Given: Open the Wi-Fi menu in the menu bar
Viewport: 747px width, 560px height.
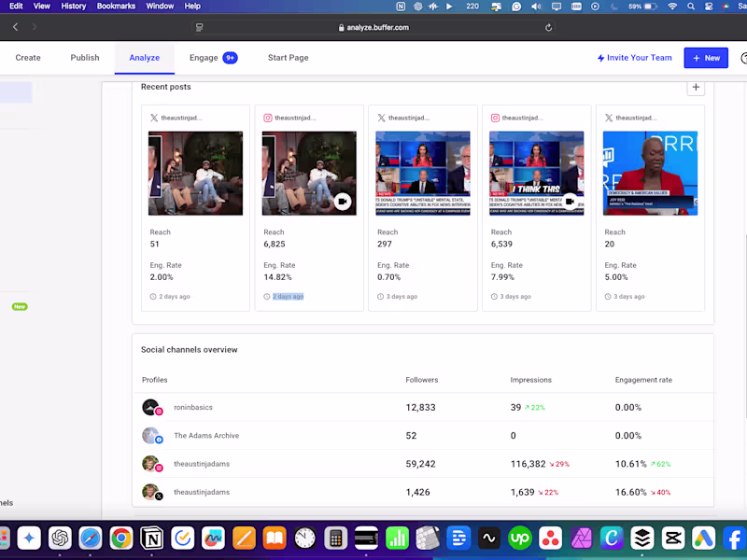Looking at the screenshot, I should [672, 7].
